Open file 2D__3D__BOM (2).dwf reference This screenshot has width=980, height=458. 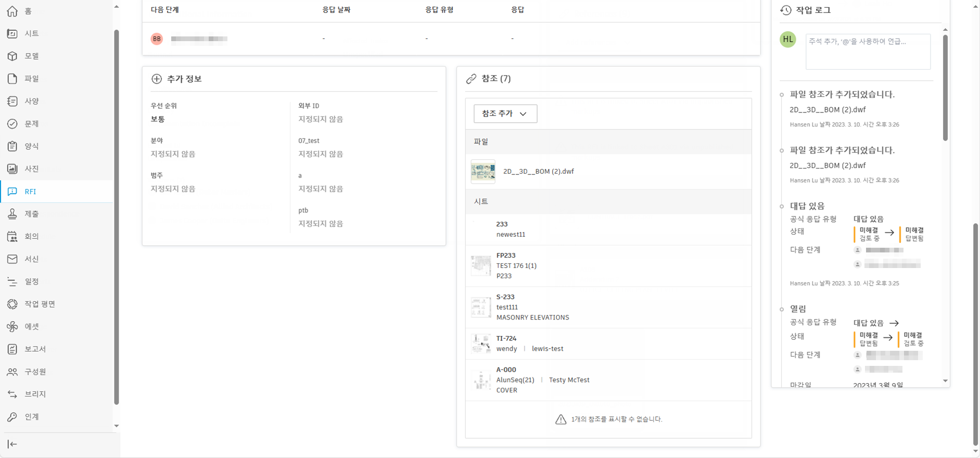pos(608,172)
